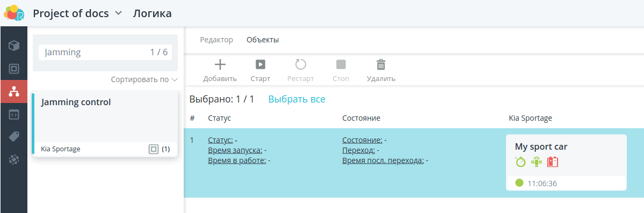Click the highlighted logic hierarchy sidebar icon
Image resolution: width=644 pixels, height=213 pixels.
pyautogui.click(x=14, y=92)
